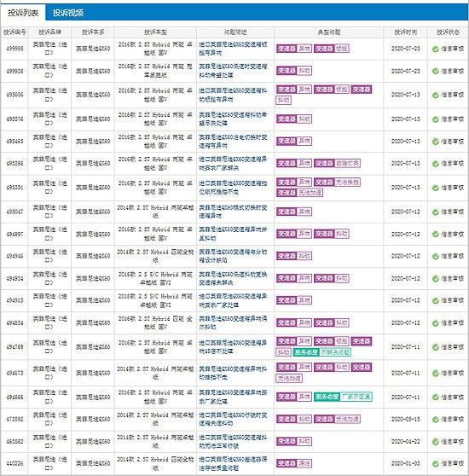Click 2018款 2.5 S/C Hybrid cell in row 494934
This screenshot has height=476, width=469.
click(x=155, y=278)
